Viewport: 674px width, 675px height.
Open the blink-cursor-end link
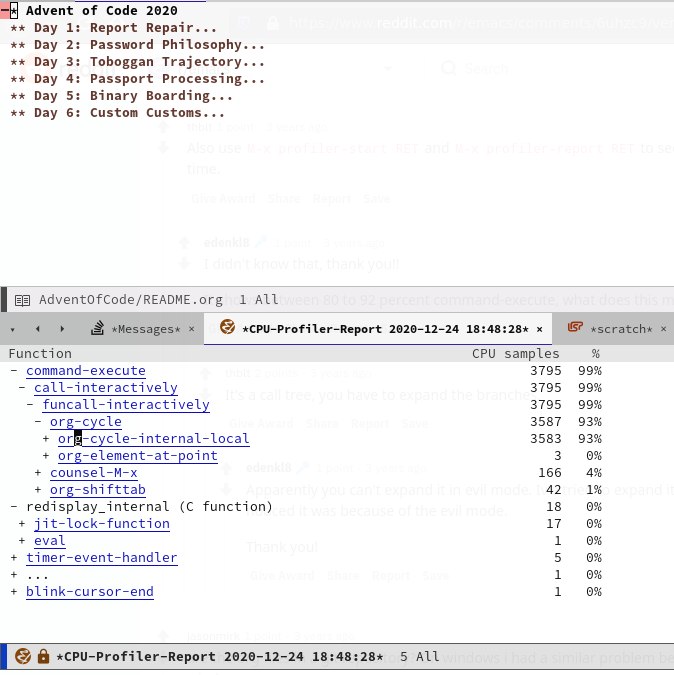[90, 592]
